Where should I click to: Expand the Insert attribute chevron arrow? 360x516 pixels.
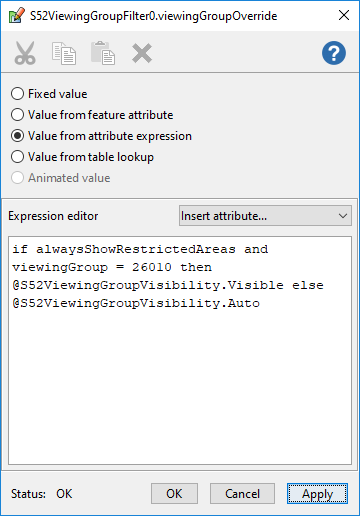[x=343, y=216]
